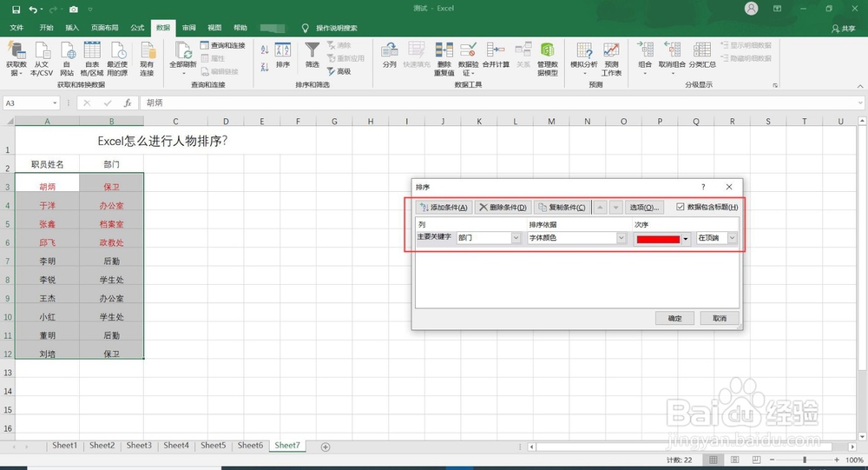
Task: Click the save icon in title bar
Action: click(16, 10)
